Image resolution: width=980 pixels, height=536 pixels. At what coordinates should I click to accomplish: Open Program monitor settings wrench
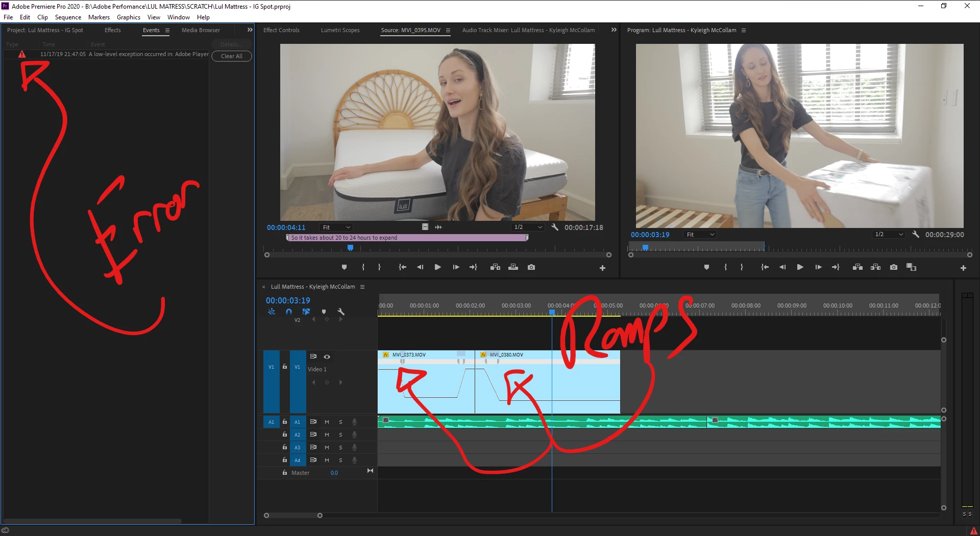coord(916,235)
